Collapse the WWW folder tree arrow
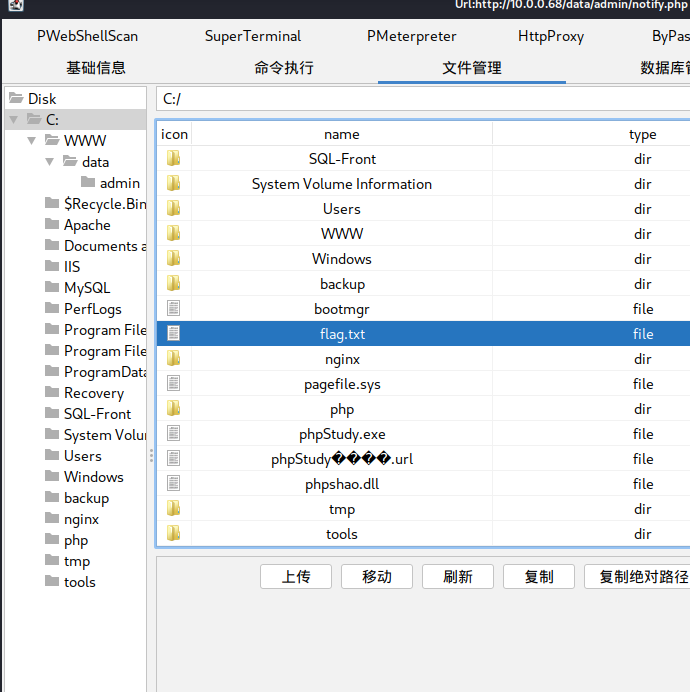 [x=31, y=141]
